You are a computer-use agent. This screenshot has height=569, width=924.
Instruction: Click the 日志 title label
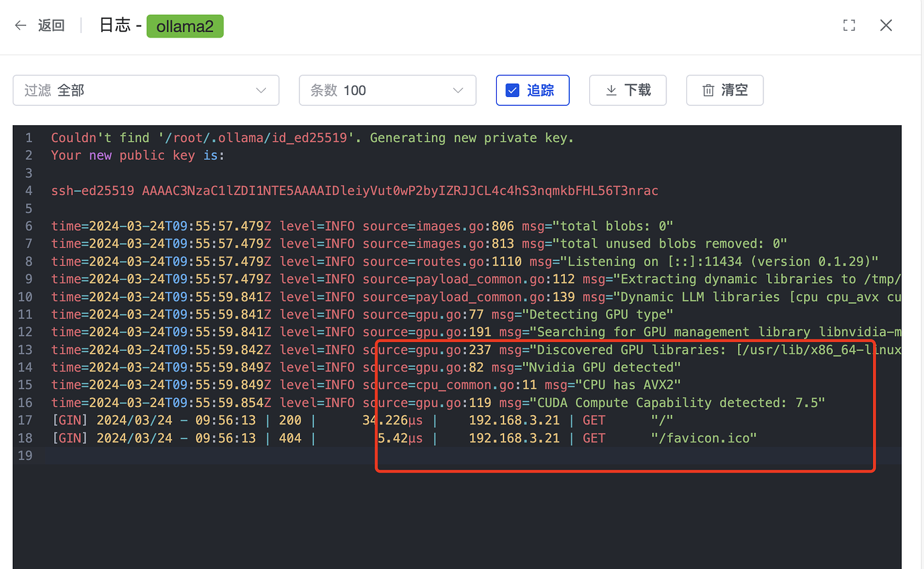[x=116, y=25]
